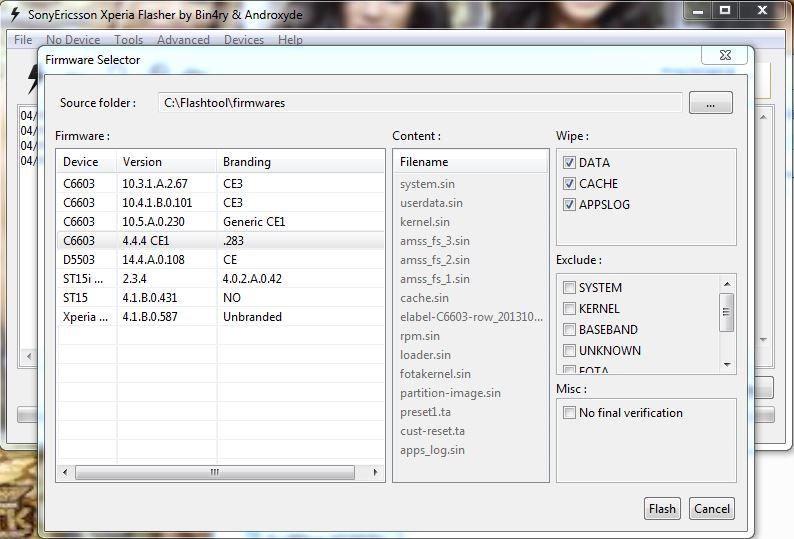Select firmware version 10.4.1.B.0.101
This screenshot has height=539, width=794.
(221, 203)
